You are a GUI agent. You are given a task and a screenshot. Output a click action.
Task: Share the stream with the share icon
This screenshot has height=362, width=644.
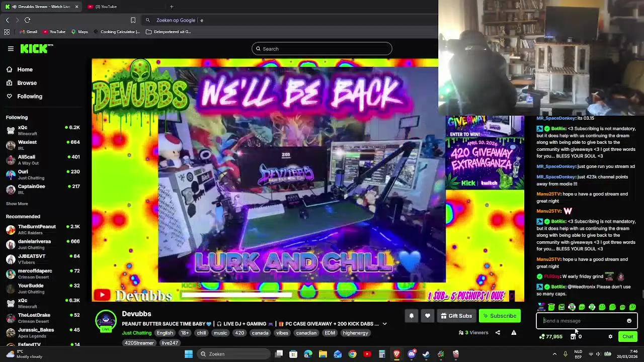[498, 333]
